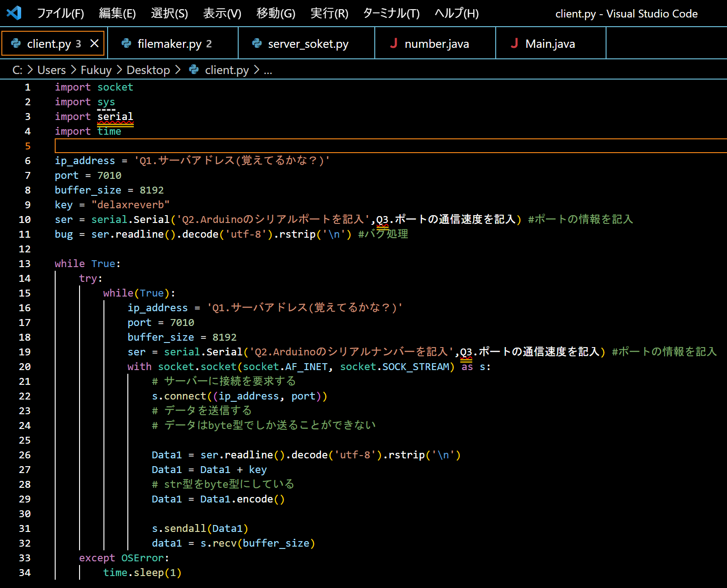Click the Python icon on filemaker.py tab
Screen dimensions: 727x588
point(126,43)
